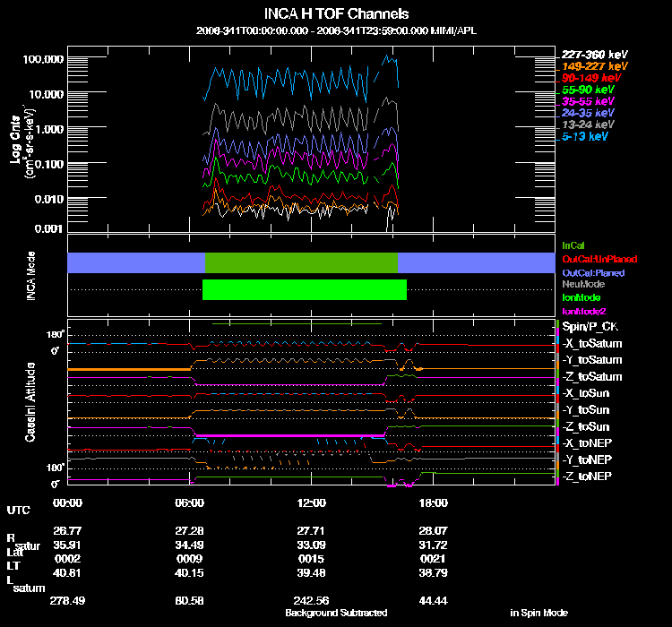The width and height of the screenshot is (672, 627).
Task: Select the '90-149 keV' legend label
Action: click(x=591, y=78)
